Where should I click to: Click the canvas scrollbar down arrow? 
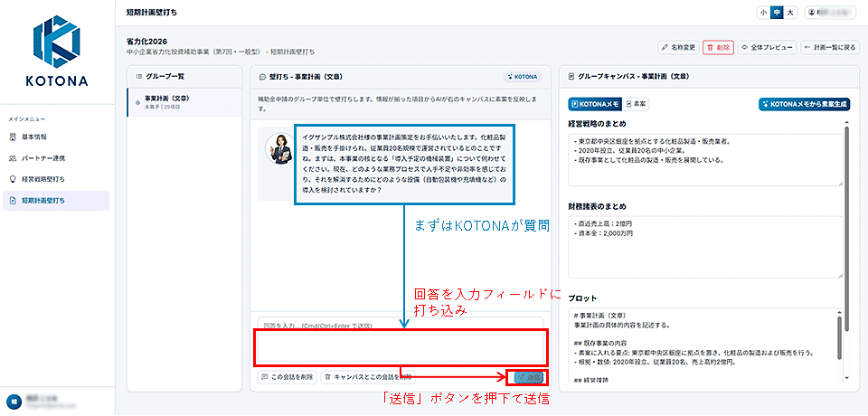[x=845, y=378]
